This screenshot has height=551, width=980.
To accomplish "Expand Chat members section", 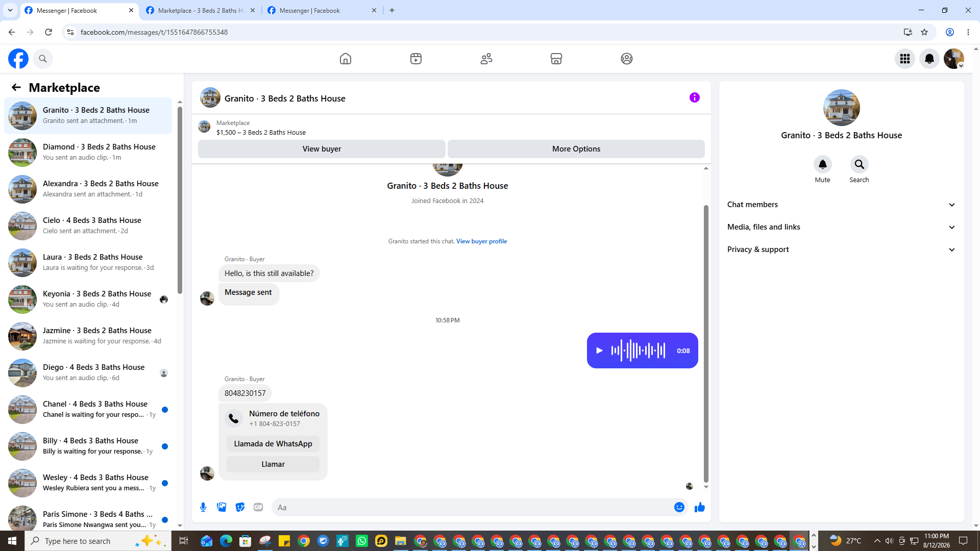I will [841, 205].
